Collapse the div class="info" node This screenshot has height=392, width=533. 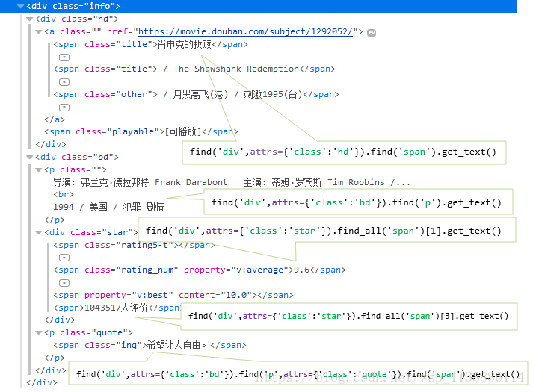point(21,6)
